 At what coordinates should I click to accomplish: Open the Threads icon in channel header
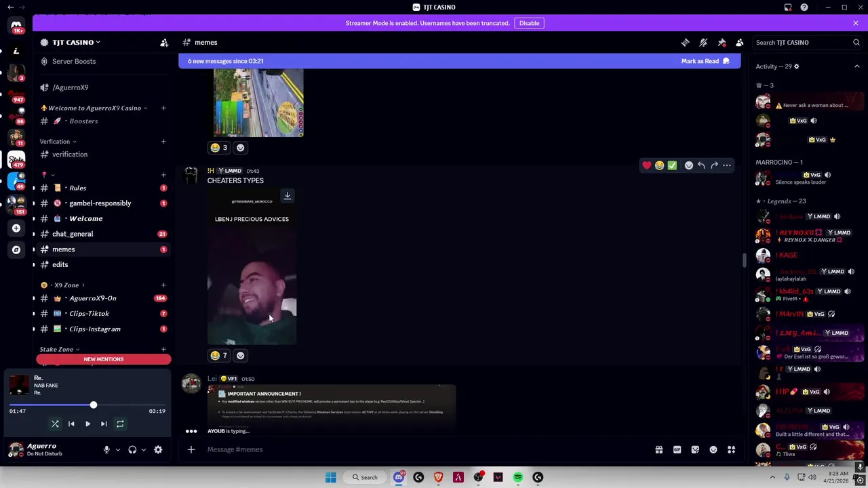[685, 42]
